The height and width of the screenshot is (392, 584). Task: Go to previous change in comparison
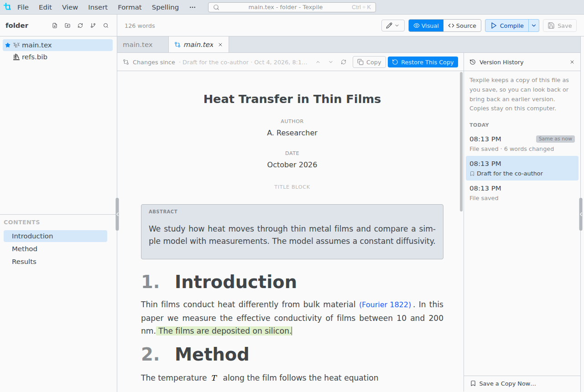[x=318, y=62]
